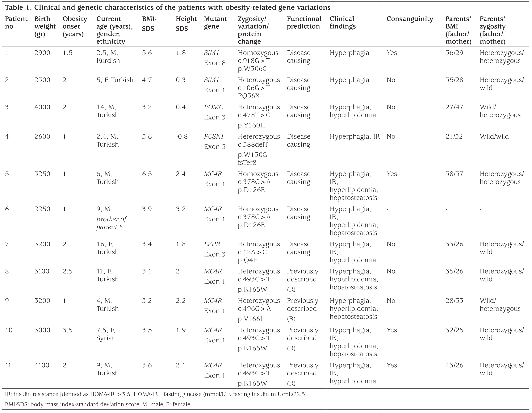Select '5, F, Turkish' cell

click(x=115, y=80)
